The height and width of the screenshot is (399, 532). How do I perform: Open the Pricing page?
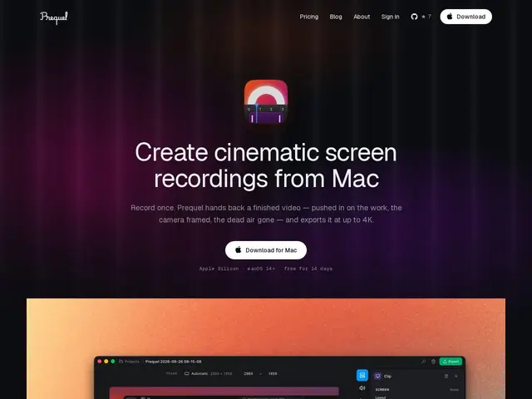pyautogui.click(x=308, y=17)
